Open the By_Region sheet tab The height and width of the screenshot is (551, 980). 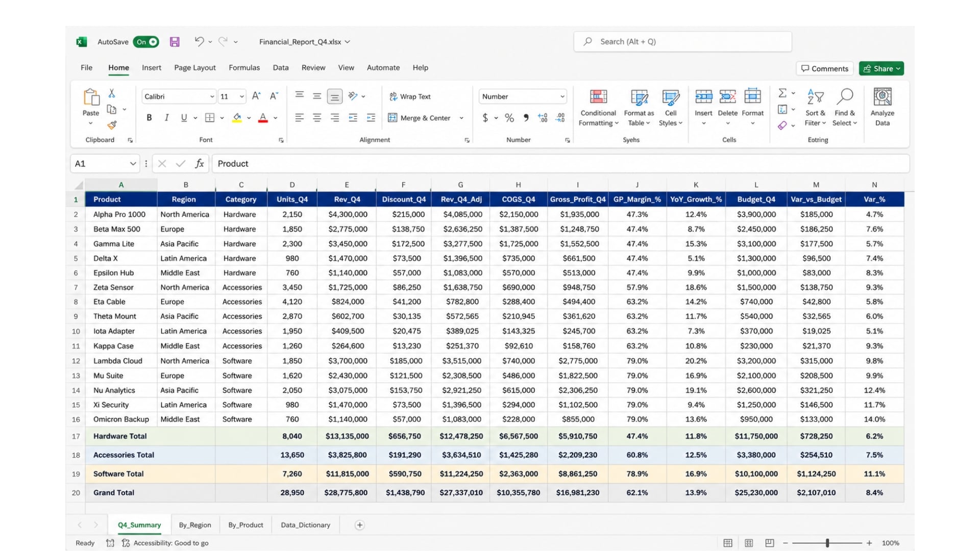point(195,525)
